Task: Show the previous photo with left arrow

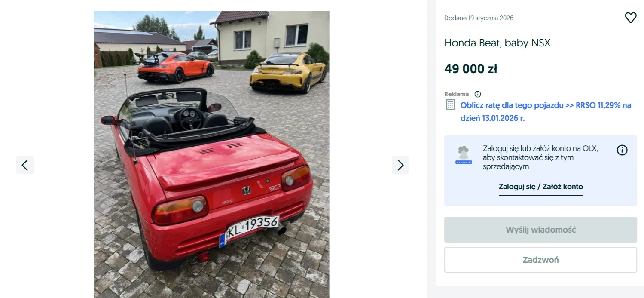Action: (x=25, y=165)
